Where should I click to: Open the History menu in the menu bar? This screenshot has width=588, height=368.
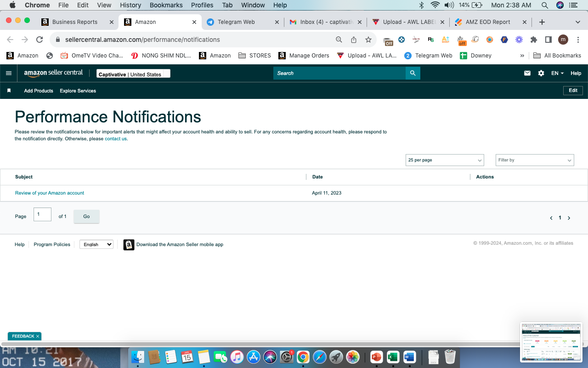tap(130, 5)
